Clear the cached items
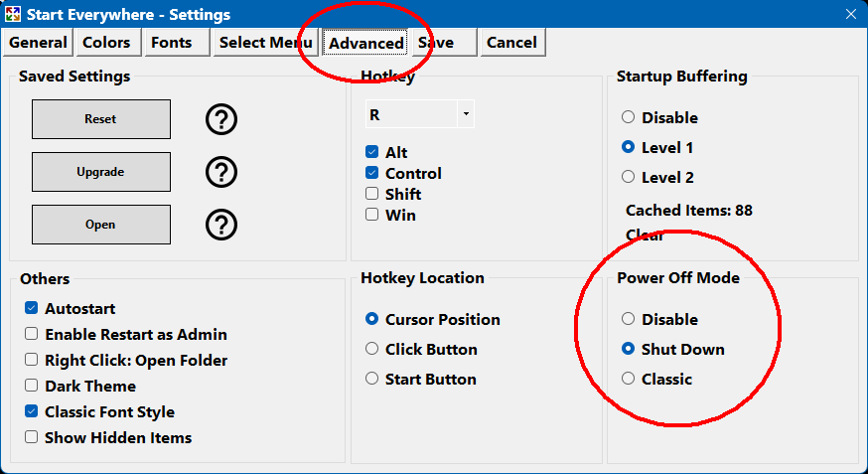This screenshot has height=474, width=868. point(645,236)
